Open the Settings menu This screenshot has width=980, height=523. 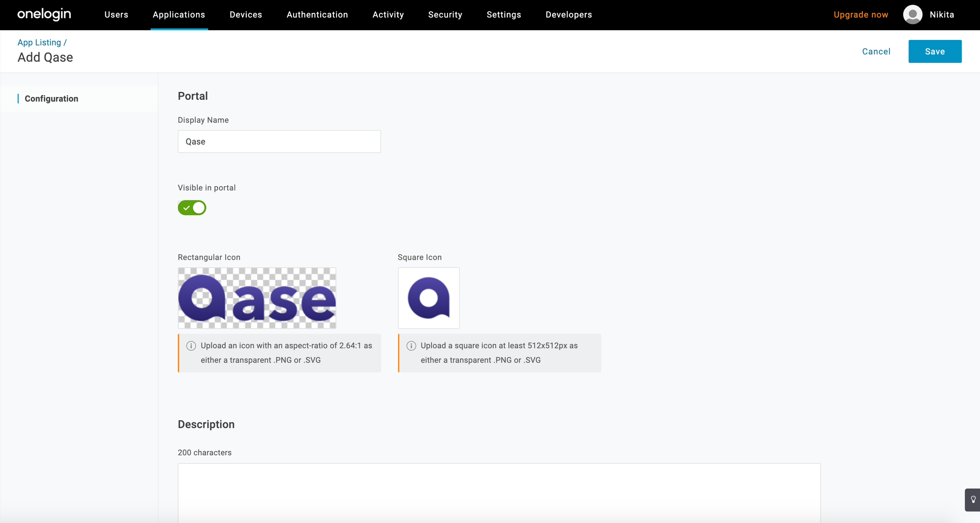click(504, 15)
